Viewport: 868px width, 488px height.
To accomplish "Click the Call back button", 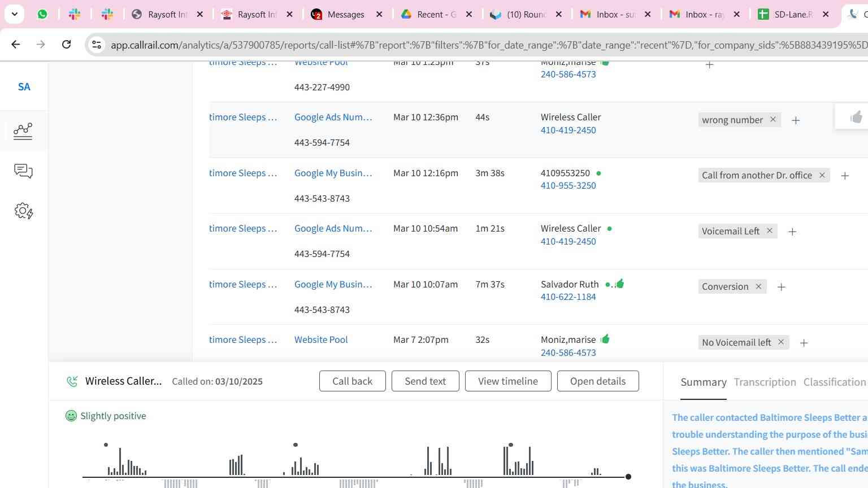I will click(x=353, y=381).
